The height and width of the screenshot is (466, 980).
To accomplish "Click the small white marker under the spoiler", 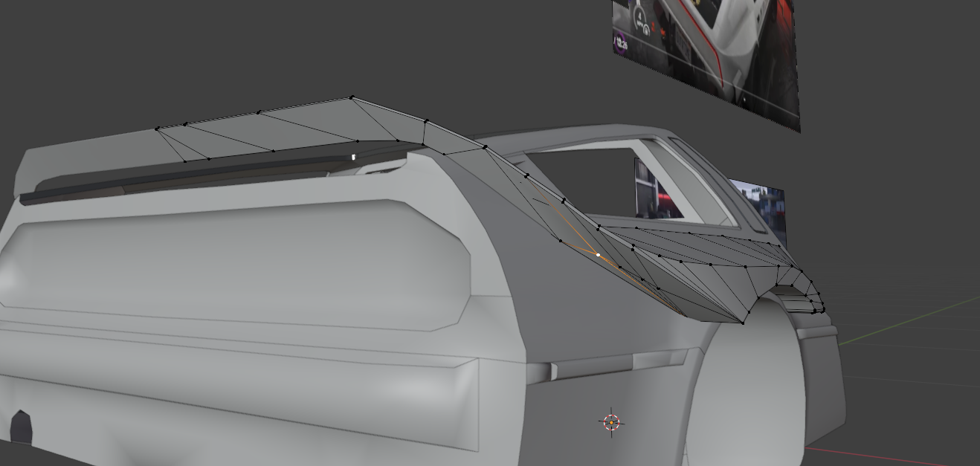I will pyautogui.click(x=354, y=157).
